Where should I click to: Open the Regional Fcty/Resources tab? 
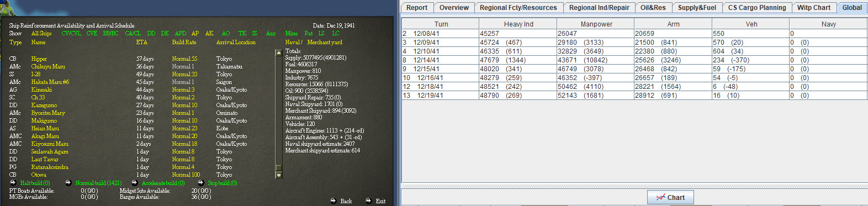[x=518, y=8]
